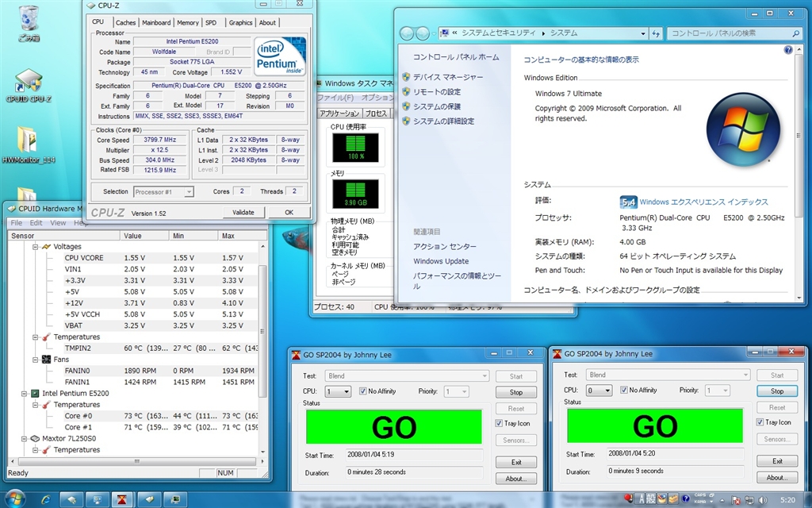The width and height of the screenshot is (812, 508).
Task: Toggle Tray Icon checkbox in the right SP2004 window
Action: click(760, 422)
